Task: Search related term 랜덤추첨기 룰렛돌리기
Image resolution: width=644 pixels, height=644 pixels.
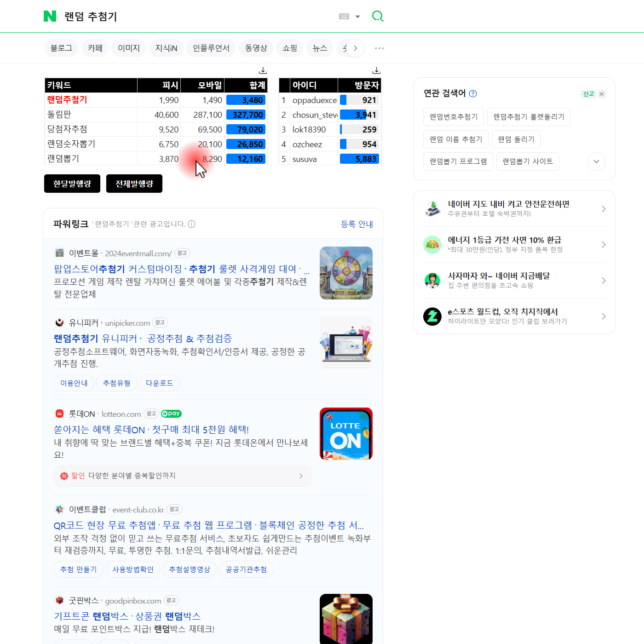Action: point(529,117)
